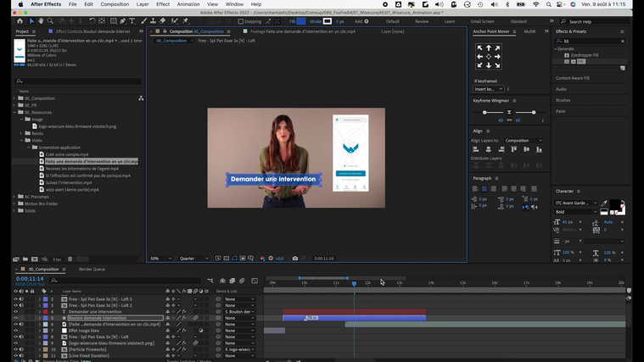Toggle visibility of Demander une intervention layer

[16, 311]
